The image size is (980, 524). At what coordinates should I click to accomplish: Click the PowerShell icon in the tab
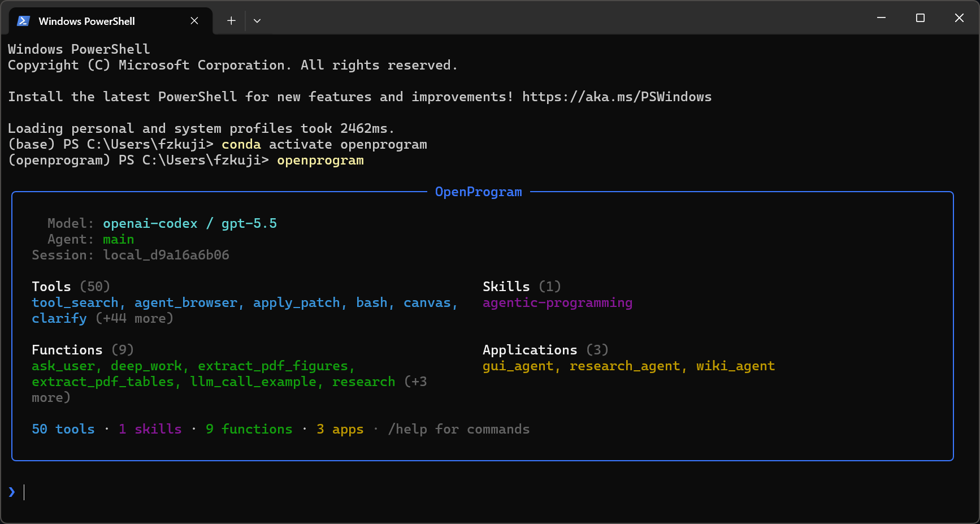click(23, 21)
